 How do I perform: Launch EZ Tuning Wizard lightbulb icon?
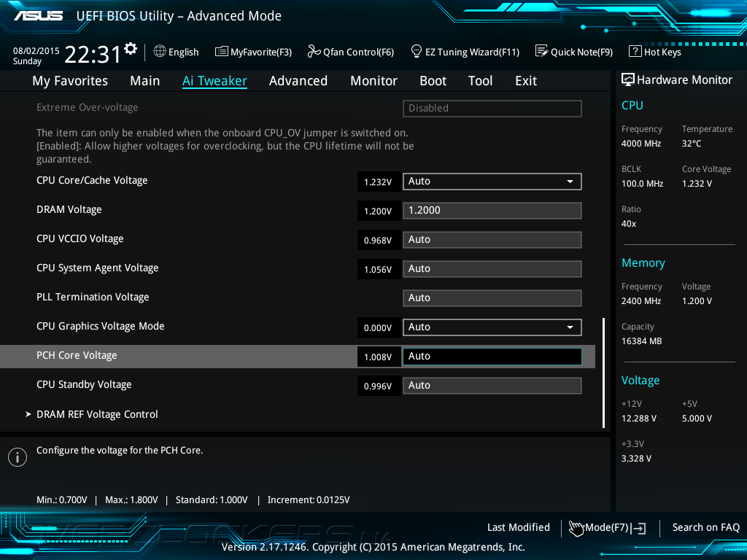417,52
